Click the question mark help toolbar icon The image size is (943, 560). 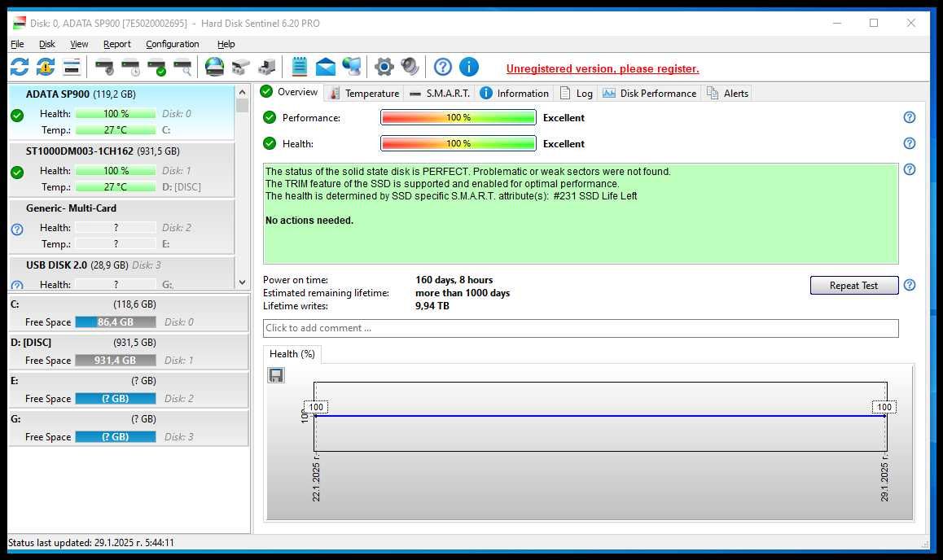(443, 67)
